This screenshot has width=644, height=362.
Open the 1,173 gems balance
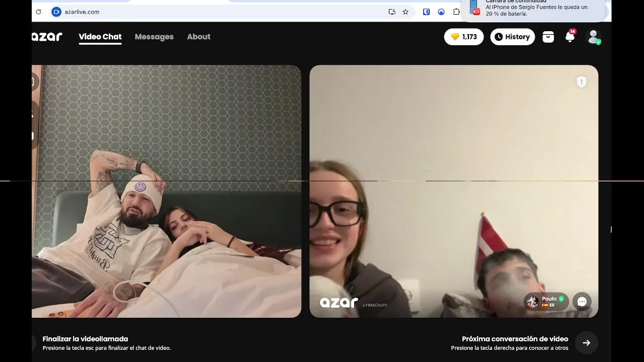tap(464, 37)
